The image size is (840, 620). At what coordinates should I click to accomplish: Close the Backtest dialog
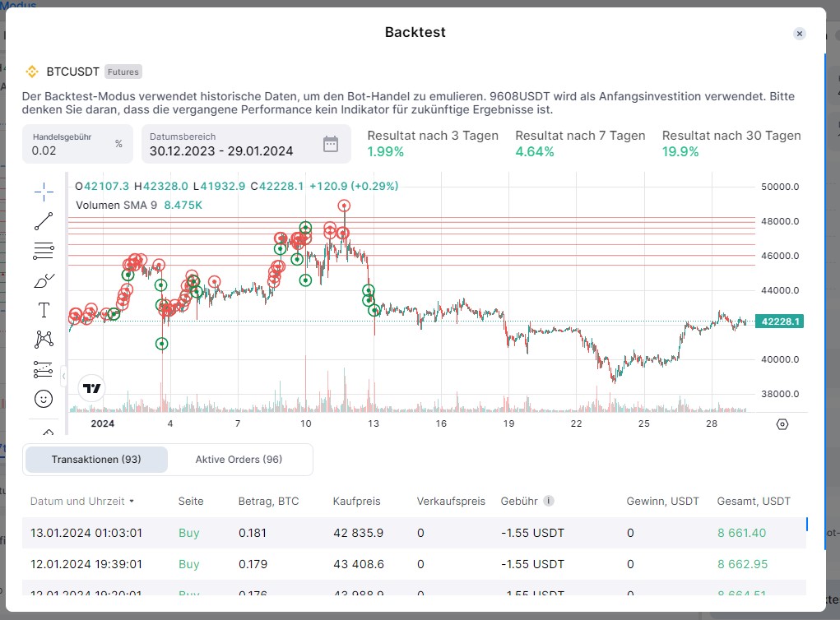point(800,34)
